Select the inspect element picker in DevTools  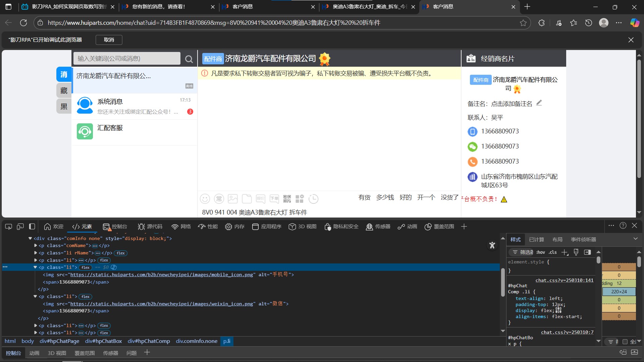click(9, 227)
